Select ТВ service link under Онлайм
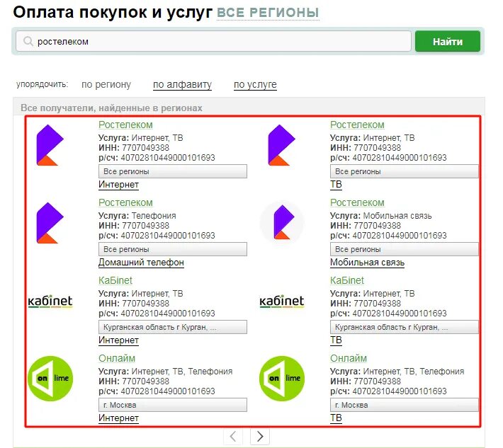 coord(336,418)
